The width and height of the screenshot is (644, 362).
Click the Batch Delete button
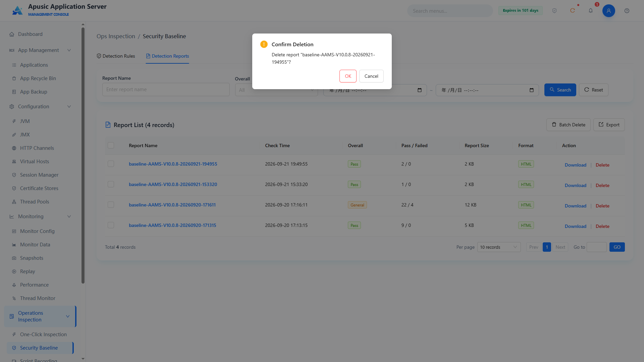(x=569, y=125)
